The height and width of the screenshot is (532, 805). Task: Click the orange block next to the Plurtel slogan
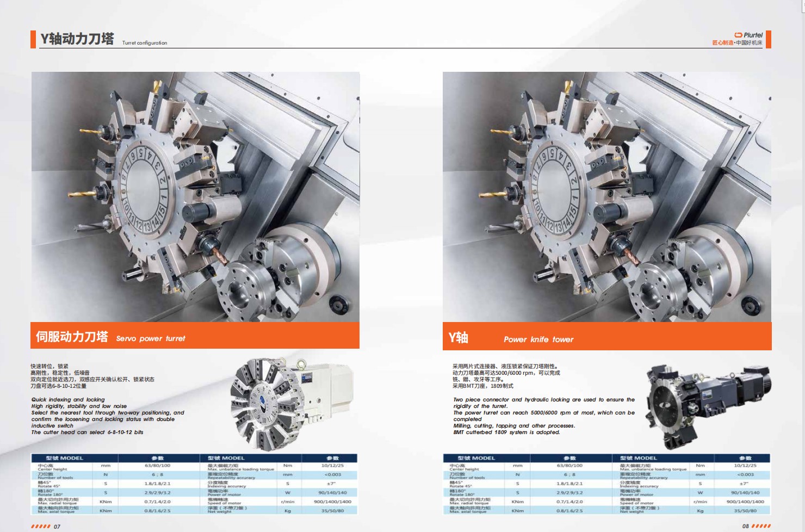[768, 39]
